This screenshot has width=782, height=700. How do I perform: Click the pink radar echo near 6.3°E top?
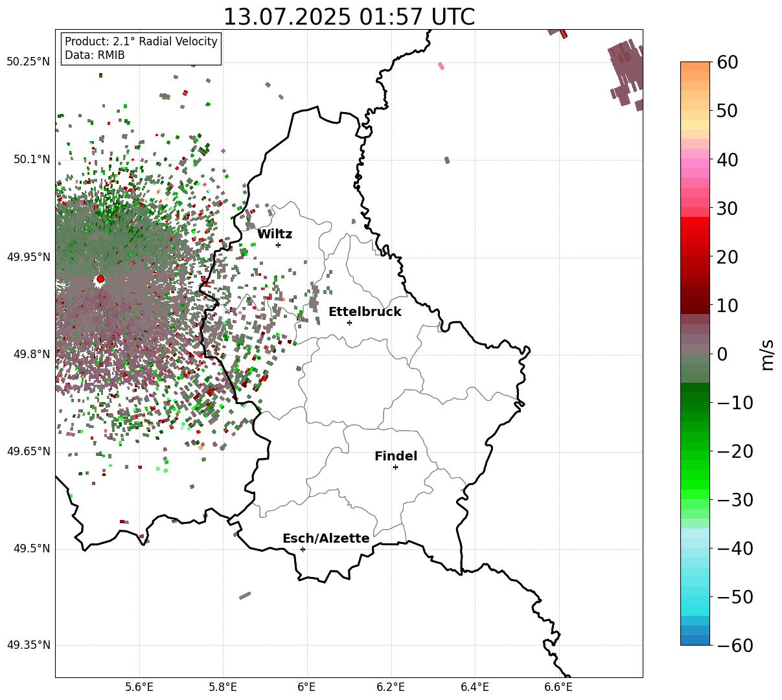[441, 65]
